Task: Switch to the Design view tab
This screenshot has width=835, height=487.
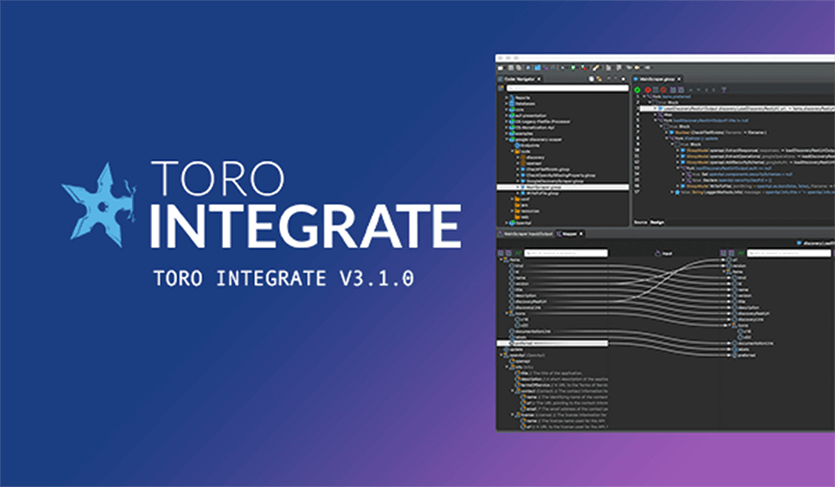Action: (657, 222)
